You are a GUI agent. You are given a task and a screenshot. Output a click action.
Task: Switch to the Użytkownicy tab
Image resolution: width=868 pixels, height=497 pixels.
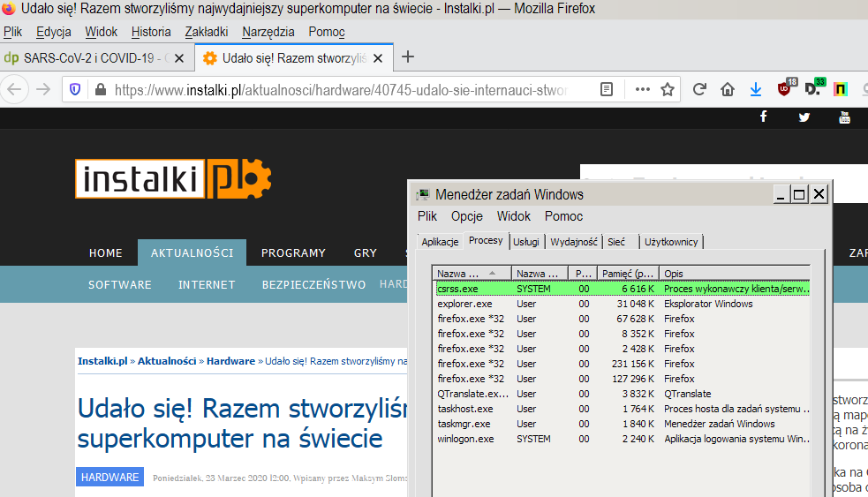671,242
